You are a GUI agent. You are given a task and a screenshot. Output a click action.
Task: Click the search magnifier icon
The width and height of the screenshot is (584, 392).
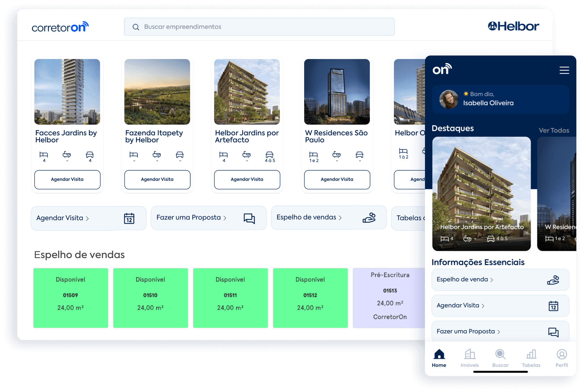tap(136, 27)
